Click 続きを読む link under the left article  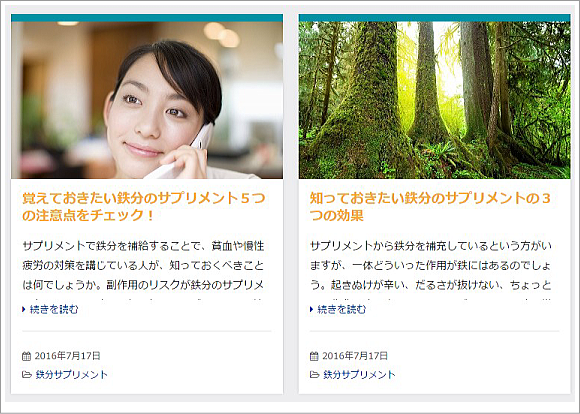(x=54, y=309)
